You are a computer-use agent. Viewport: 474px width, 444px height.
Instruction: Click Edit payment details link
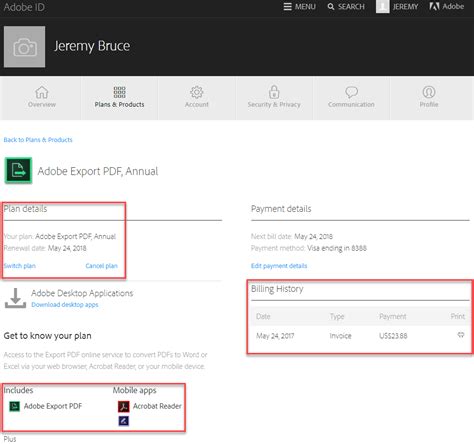(279, 266)
